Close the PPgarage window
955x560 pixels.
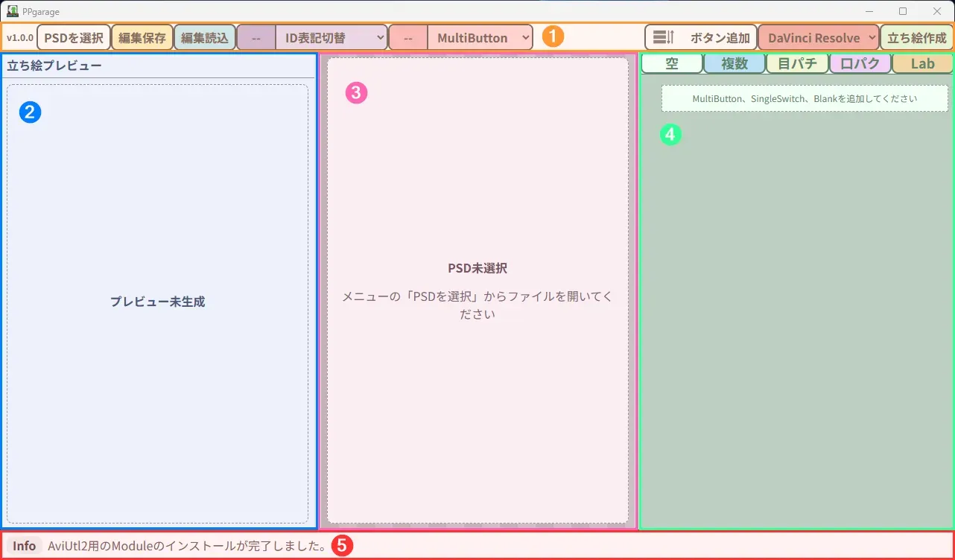point(937,11)
